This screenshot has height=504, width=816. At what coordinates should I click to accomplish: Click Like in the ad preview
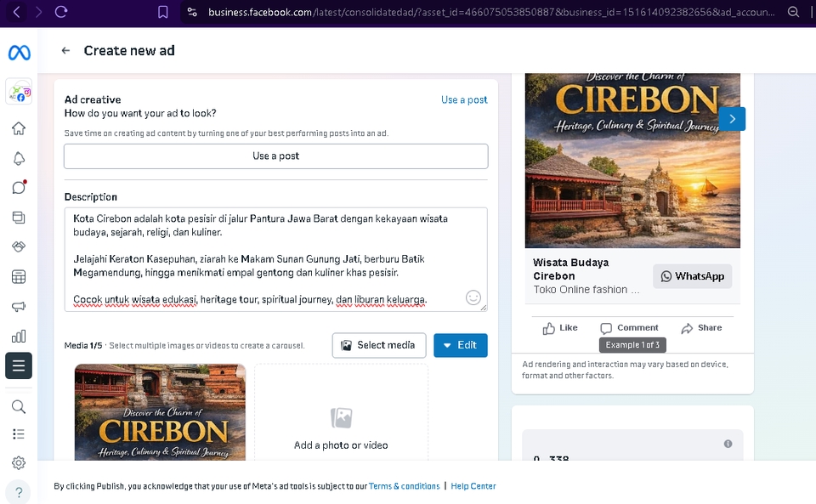coord(560,328)
